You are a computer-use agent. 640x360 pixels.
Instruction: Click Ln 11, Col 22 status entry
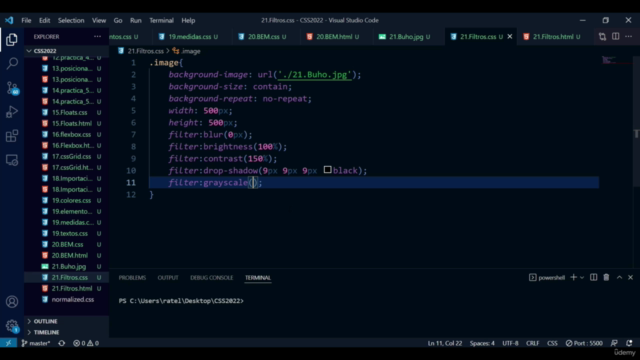(x=445, y=343)
